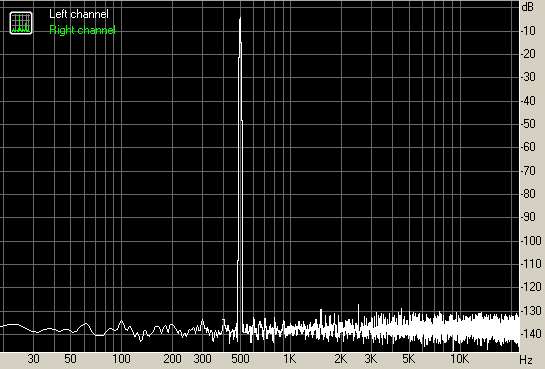Click the '2K' frequency axis label

click(x=341, y=359)
